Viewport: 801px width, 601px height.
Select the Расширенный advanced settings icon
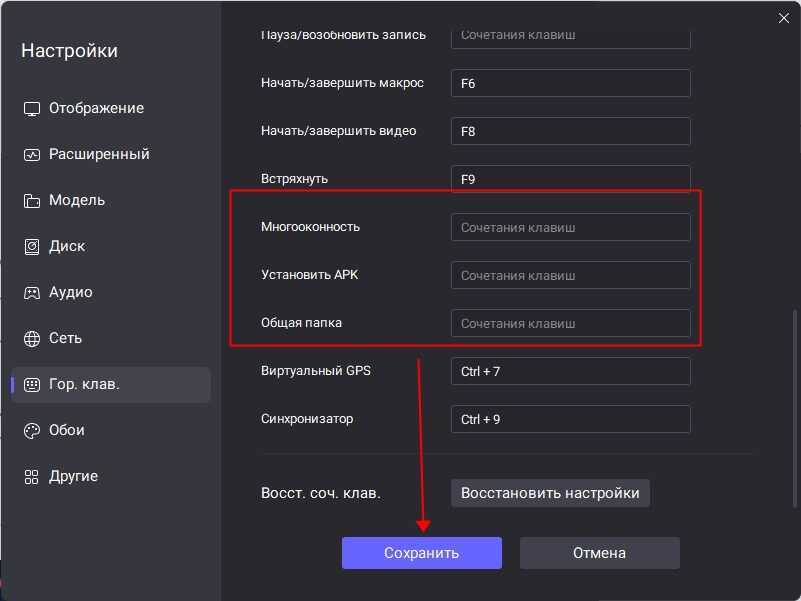pos(30,153)
